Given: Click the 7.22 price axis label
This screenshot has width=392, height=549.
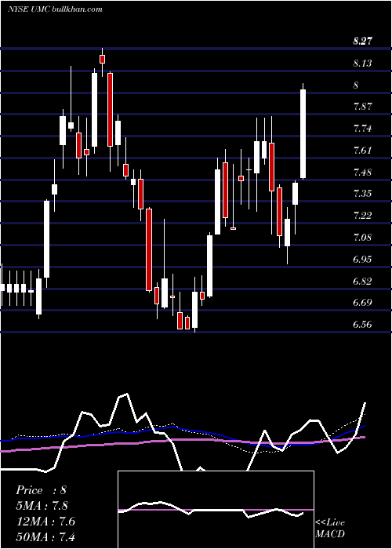Looking at the screenshot, I should coord(362,216).
